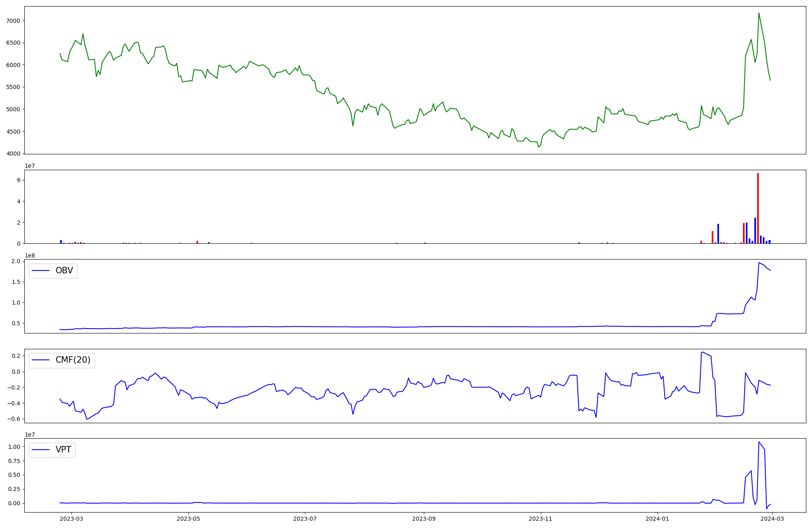Click the blue line sample in VPT legend
Screen dimensions: 812x528
pyautogui.click(x=41, y=450)
